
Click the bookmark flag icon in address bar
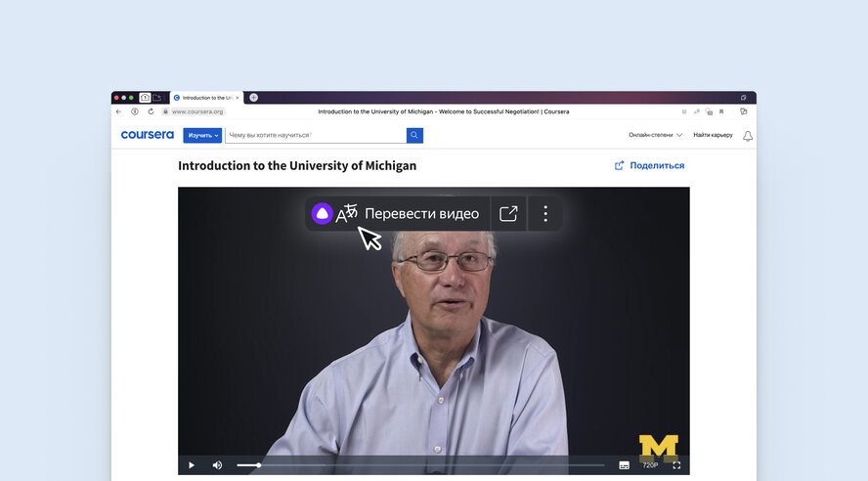[x=721, y=111]
